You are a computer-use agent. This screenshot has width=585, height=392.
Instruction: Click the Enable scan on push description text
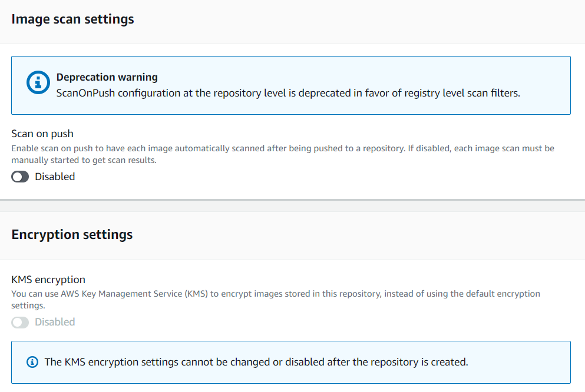pos(283,154)
